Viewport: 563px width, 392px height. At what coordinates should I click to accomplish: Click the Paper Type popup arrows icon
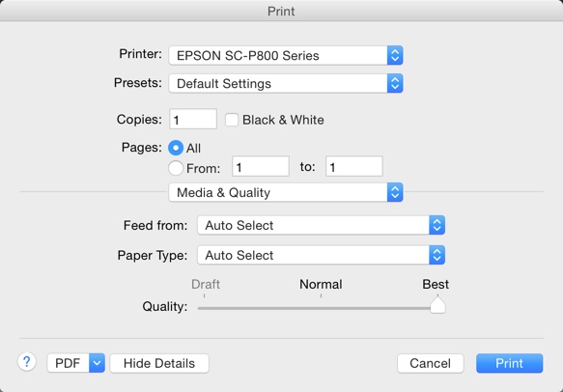tap(436, 255)
